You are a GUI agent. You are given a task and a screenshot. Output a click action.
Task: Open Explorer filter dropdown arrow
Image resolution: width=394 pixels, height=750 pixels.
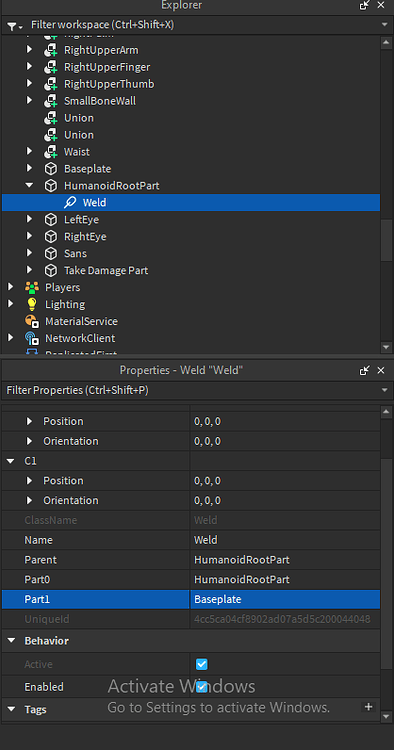tap(384, 25)
